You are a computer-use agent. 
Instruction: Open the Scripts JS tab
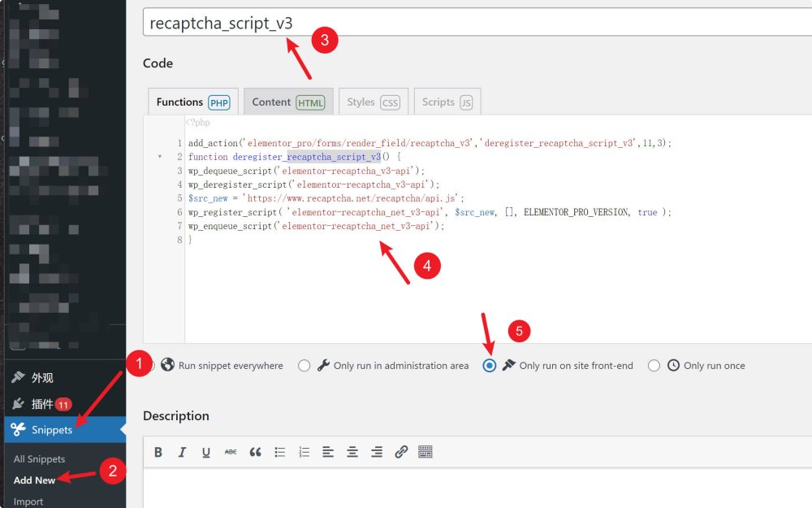(447, 102)
